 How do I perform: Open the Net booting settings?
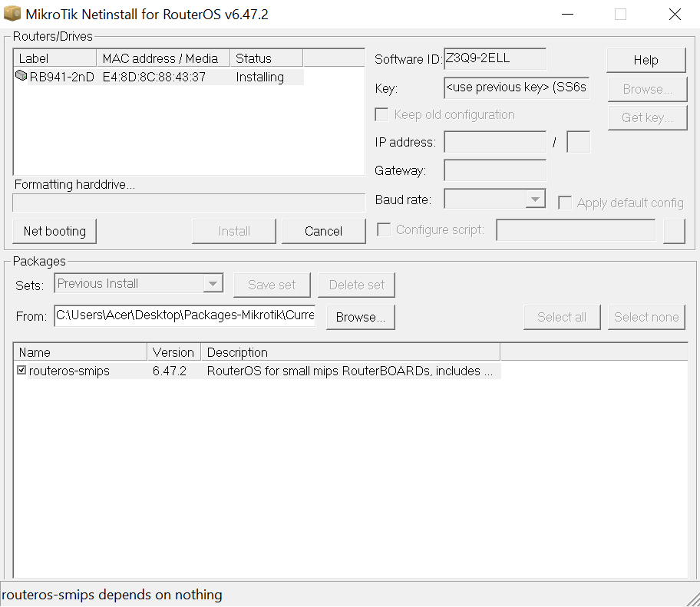[x=54, y=231]
